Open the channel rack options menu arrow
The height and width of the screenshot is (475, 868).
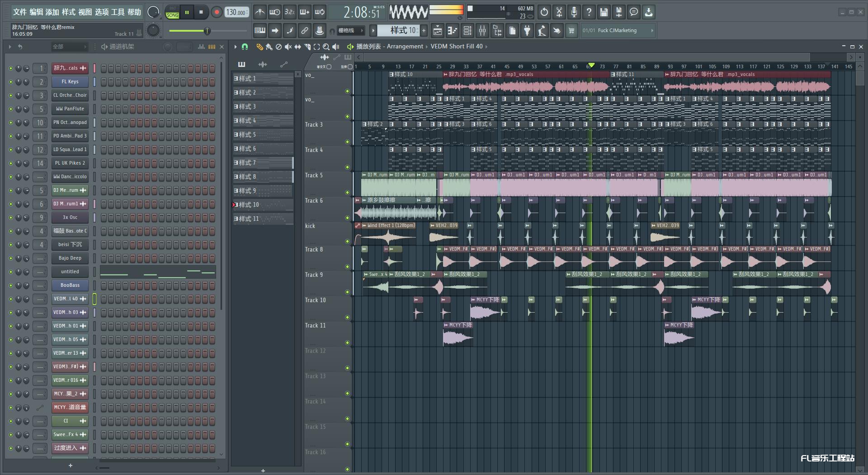(x=10, y=47)
